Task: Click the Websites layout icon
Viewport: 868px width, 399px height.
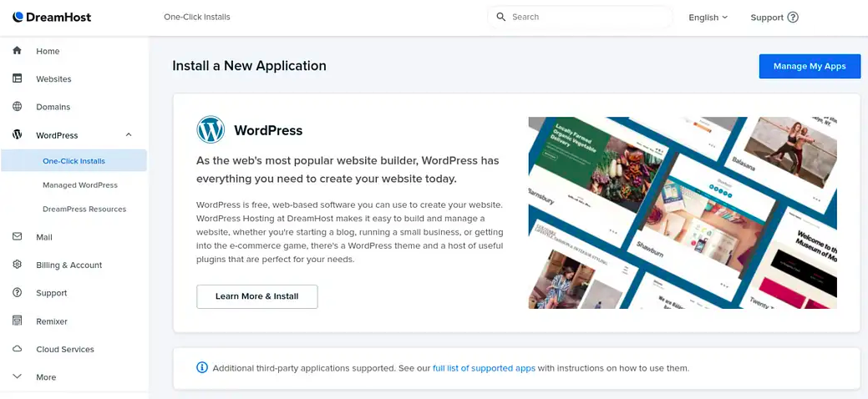Action: pyautogui.click(x=18, y=78)
